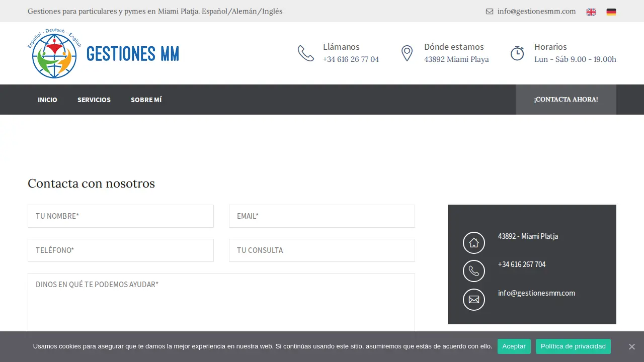This screenshot has height=362, width=644.
Task: Click the clock icon beside Horarios
Action: (x=517, y=53)
